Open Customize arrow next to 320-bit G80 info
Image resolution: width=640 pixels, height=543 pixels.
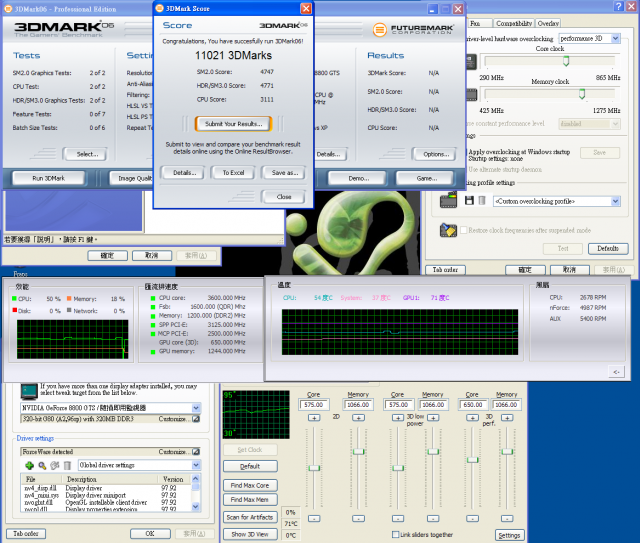196,419
